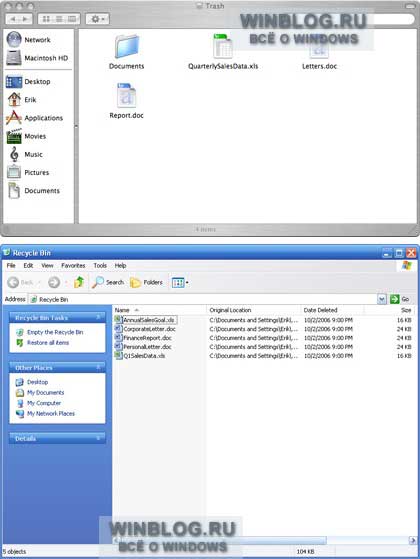420x559 pixels.
Task: Switch Trash to icon view
Action: pyautogui.click(x=46, y=19)
